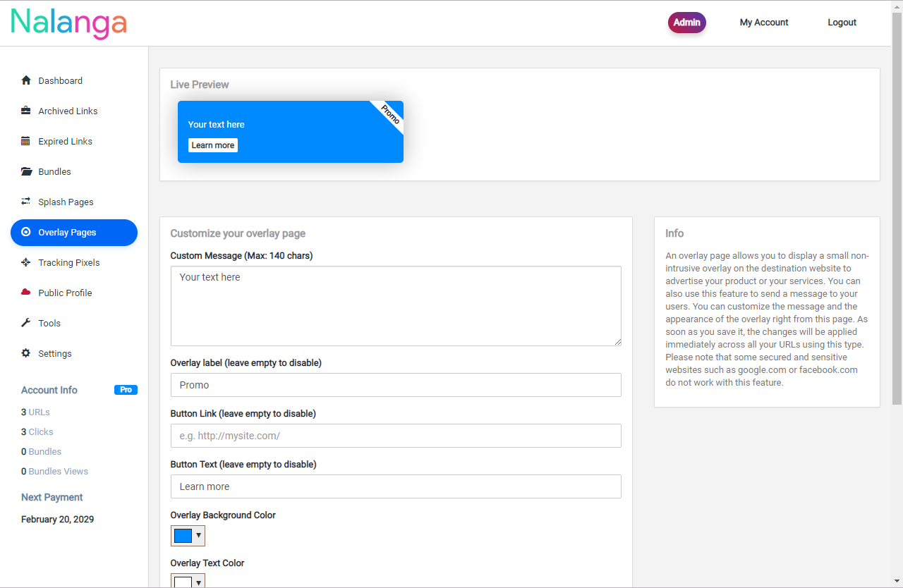Screen dimensions: 903x588
Task: Open Public Profile via the bookmark icon
Action: pyautogui.click(x=26, y=293)
